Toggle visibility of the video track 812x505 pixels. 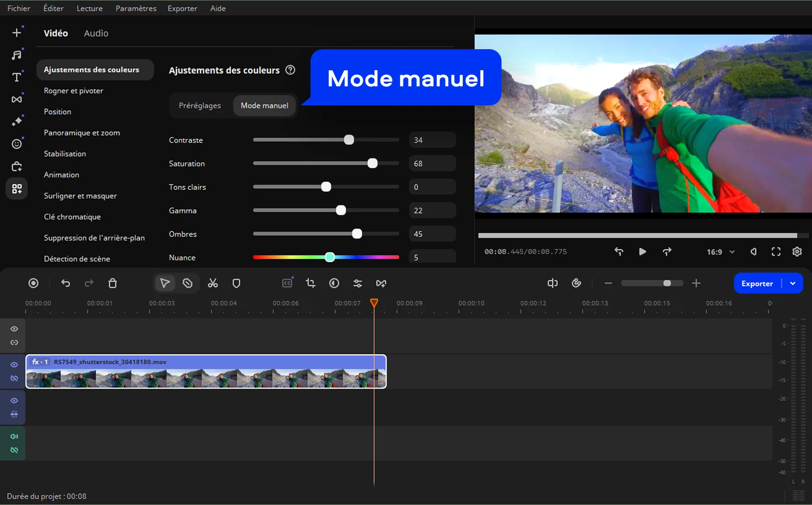point(14,365)
